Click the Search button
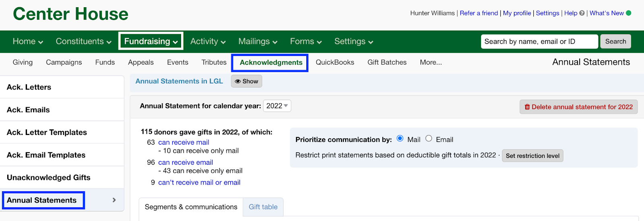The height and width of the screenshot is (221, 644). click(x=615, y=41)
